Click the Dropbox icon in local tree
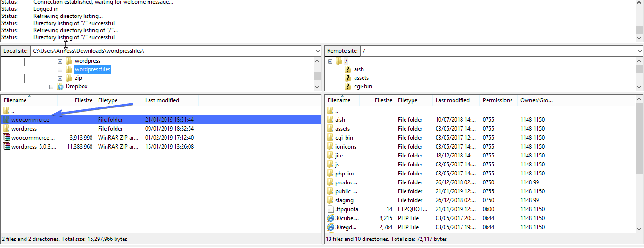Image resolution: width=644 pixels, height=248 pixels. [60, 86]
